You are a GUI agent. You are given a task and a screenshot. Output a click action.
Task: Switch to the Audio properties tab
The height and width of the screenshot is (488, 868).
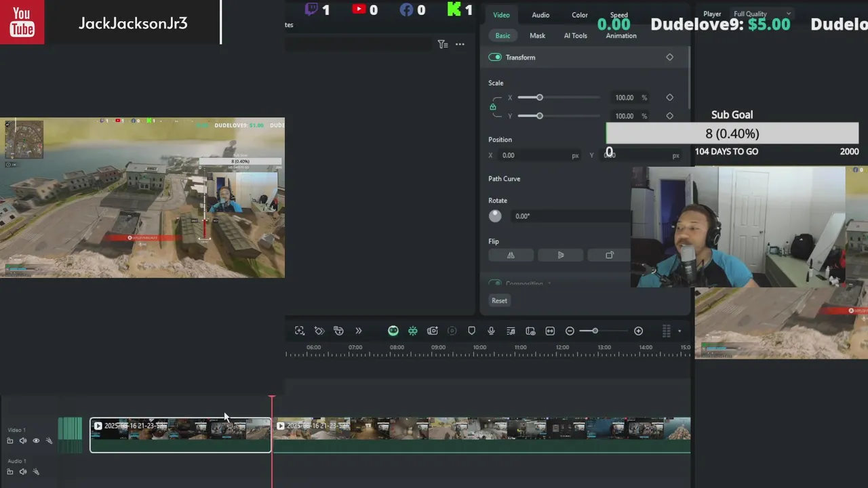click(x=540, y=15)
